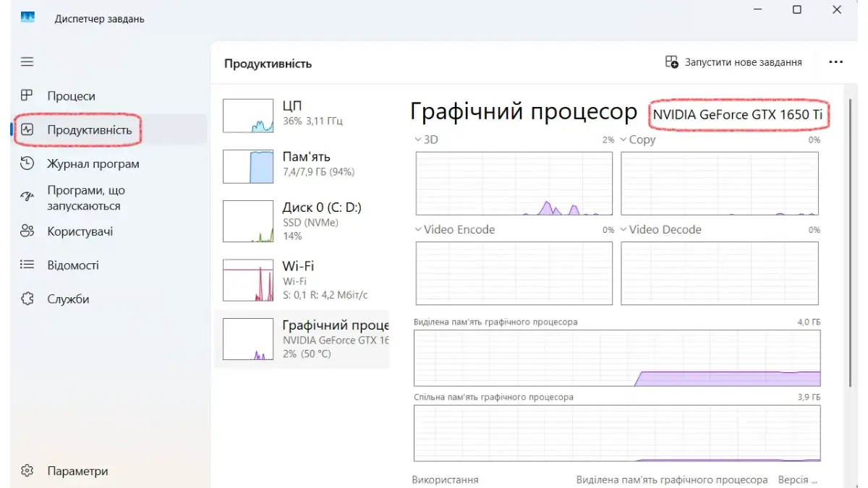Click the shared GPU memory graph

tap(617, 433)
